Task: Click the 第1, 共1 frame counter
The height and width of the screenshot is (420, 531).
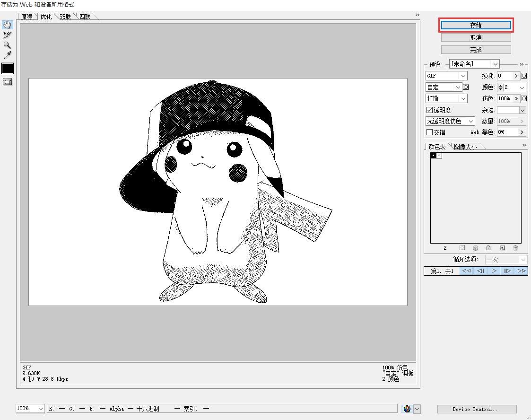Action: (x=442, y=271)
